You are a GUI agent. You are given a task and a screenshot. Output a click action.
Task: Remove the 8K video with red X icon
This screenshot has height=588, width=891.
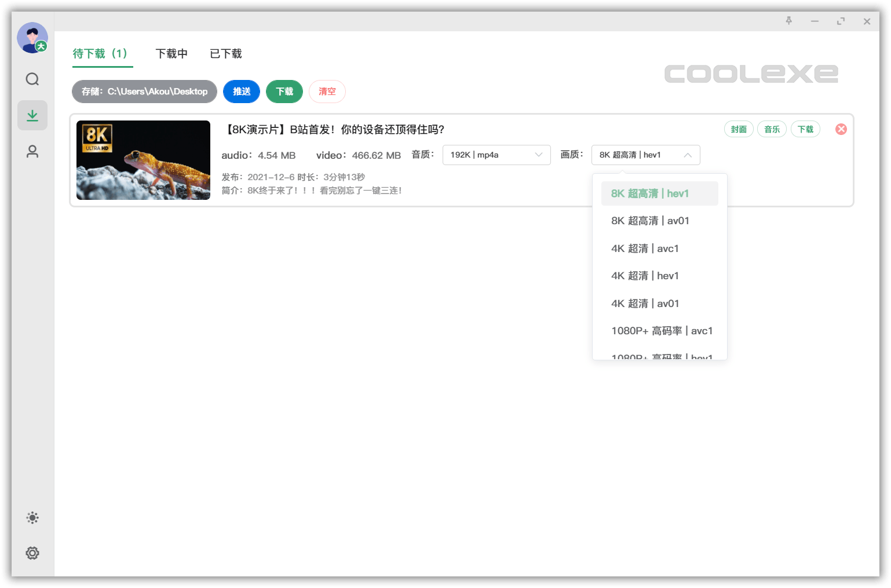(841, 129)
